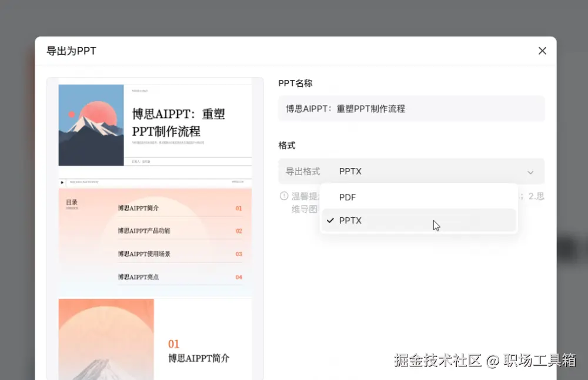Select the 目录 slide thumbnail
The height and width of the screenshot is (380, 588).
155,238
